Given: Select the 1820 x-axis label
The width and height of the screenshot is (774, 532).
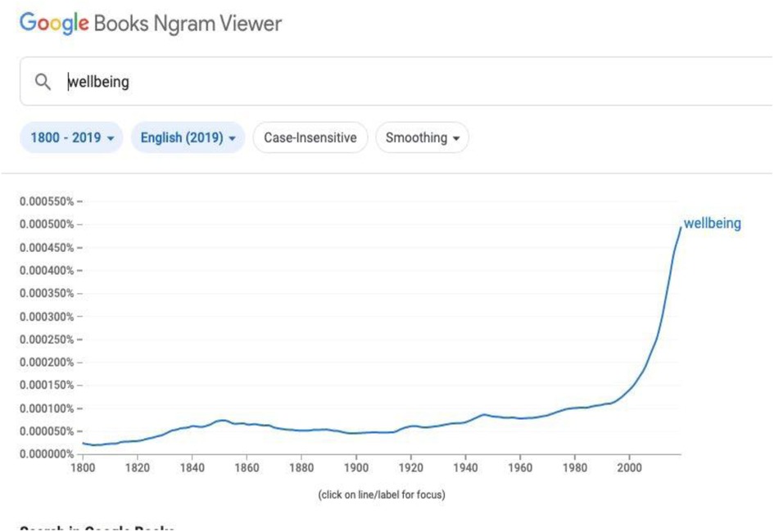Looking at the screenshot, I should point(138,467).
